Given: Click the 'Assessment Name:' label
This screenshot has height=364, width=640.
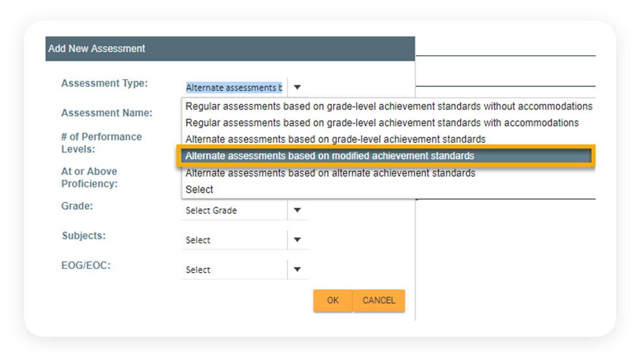Looking at the screenshot, I should click(107, 113).
